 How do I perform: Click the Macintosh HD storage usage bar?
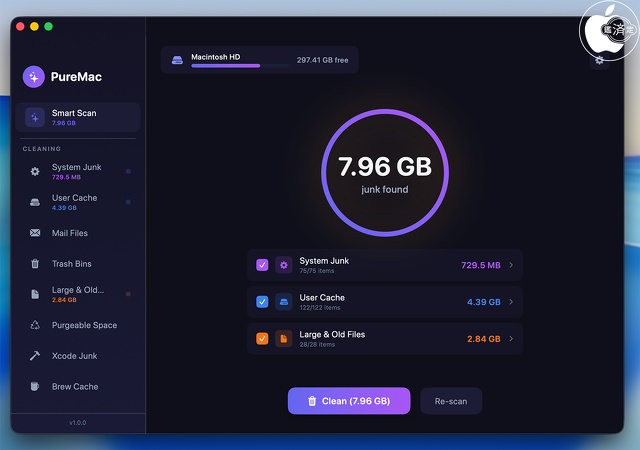(x=226, y=65)
